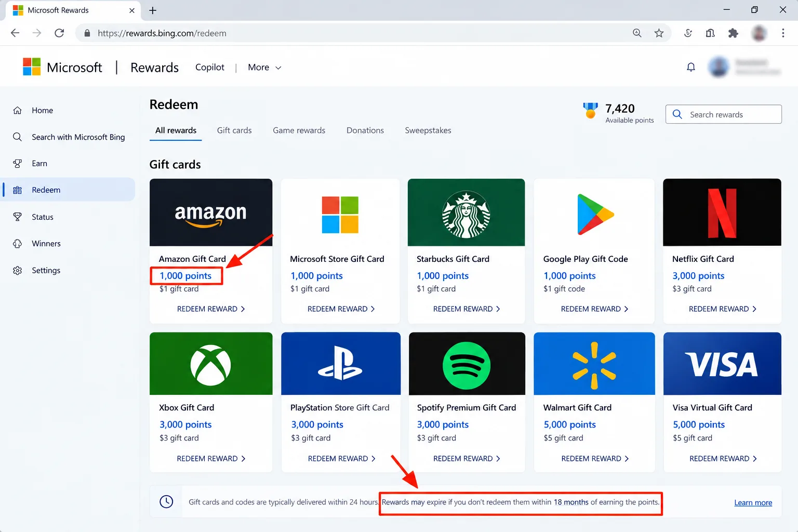This screenshot has height=532, width=798.
Task: Redeem the Spotify Premium Gift Card
Action: tap(467, 458)
